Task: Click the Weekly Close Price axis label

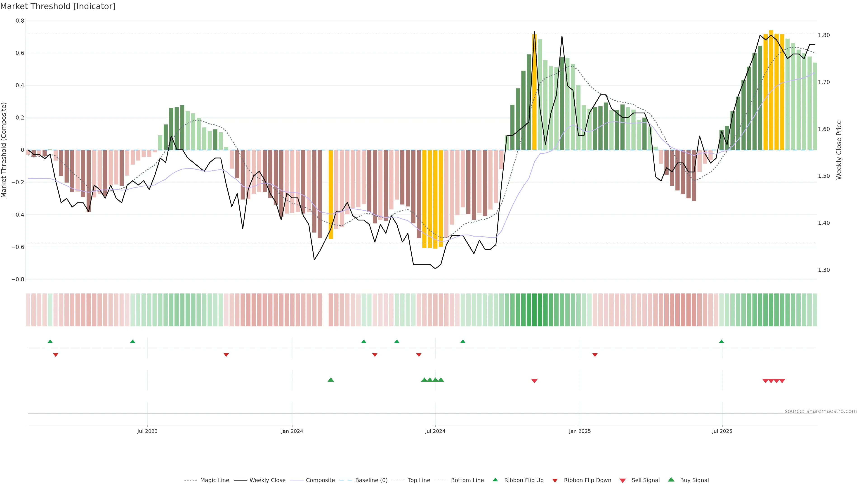Action: click(839, 150)
